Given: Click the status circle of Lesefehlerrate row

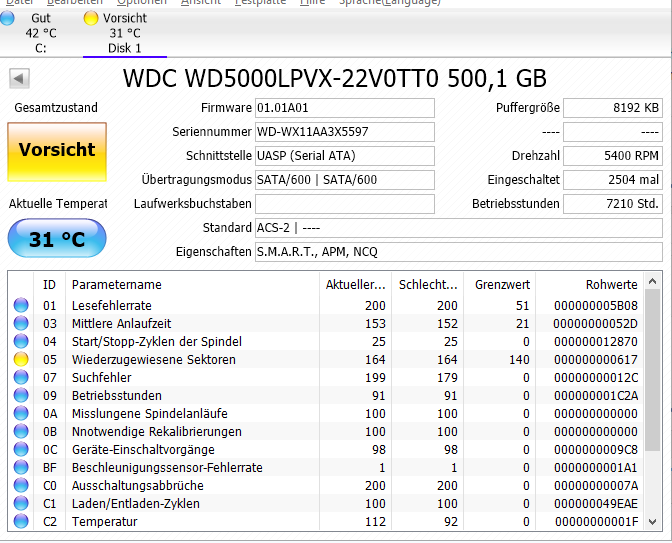Looking at the screenshot, I should coord(21,305).
